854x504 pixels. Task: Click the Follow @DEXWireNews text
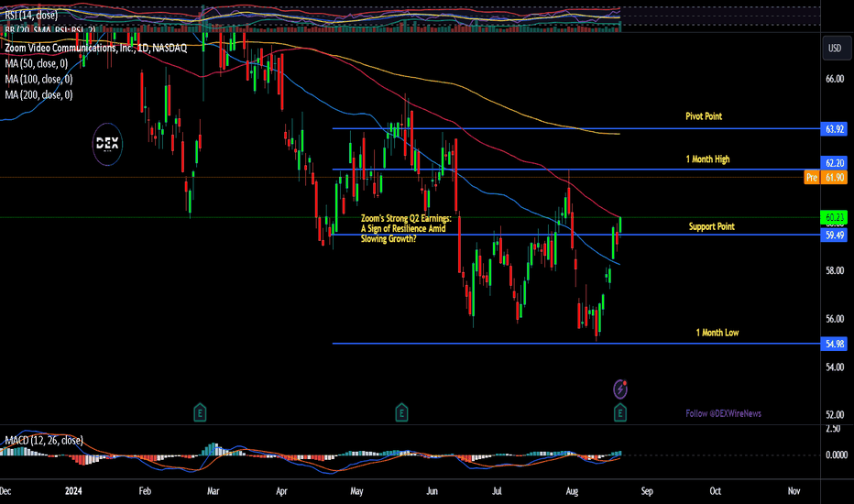(x=723, y=413)
